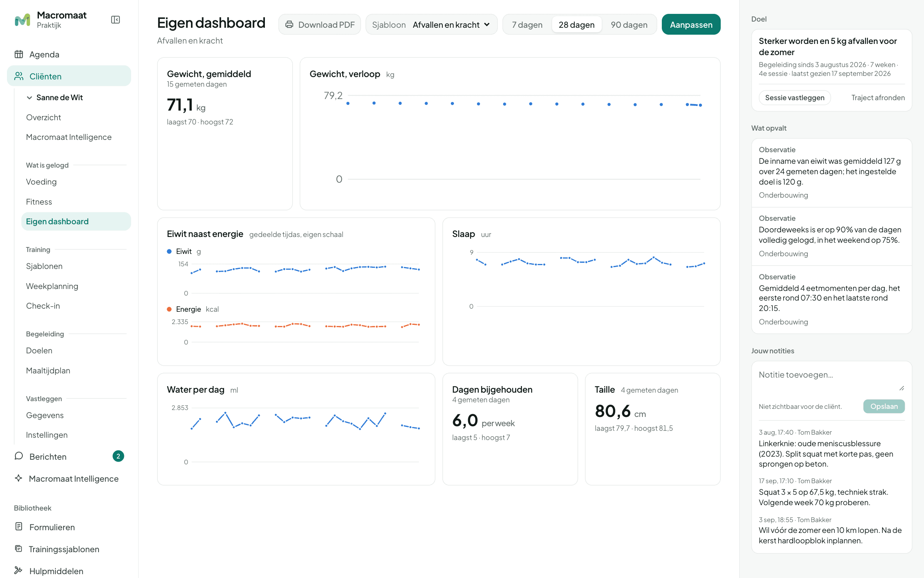Click the Berichten speech bubble icon
The height and width of the screenshot is (578, 924).
pyautogui.click(x=19, y=456)
